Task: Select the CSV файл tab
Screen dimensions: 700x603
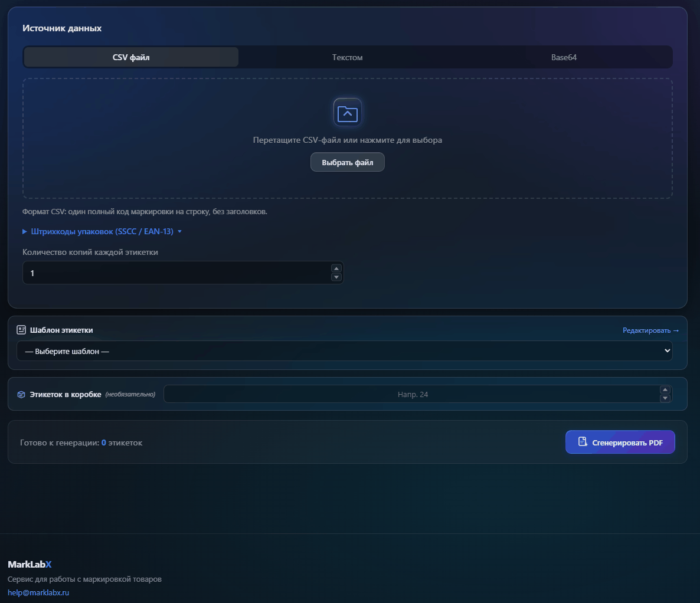Action: (131, 57)
